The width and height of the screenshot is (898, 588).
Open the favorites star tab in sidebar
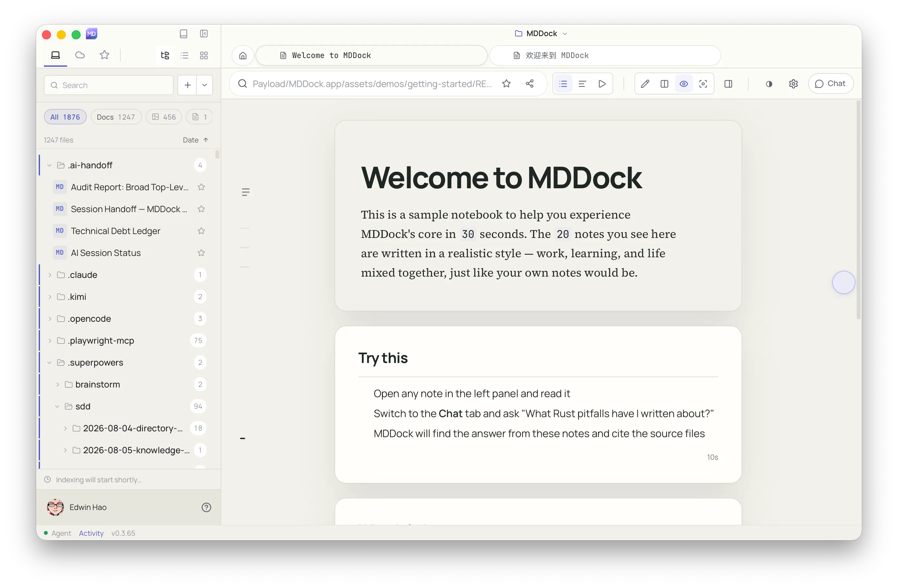(105, 55)
